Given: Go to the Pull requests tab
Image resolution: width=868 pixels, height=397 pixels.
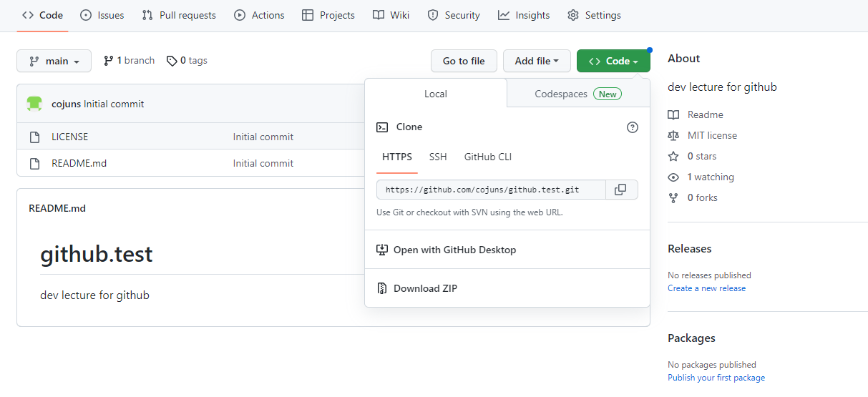Looking at the screenshot, I should [178, 15].
